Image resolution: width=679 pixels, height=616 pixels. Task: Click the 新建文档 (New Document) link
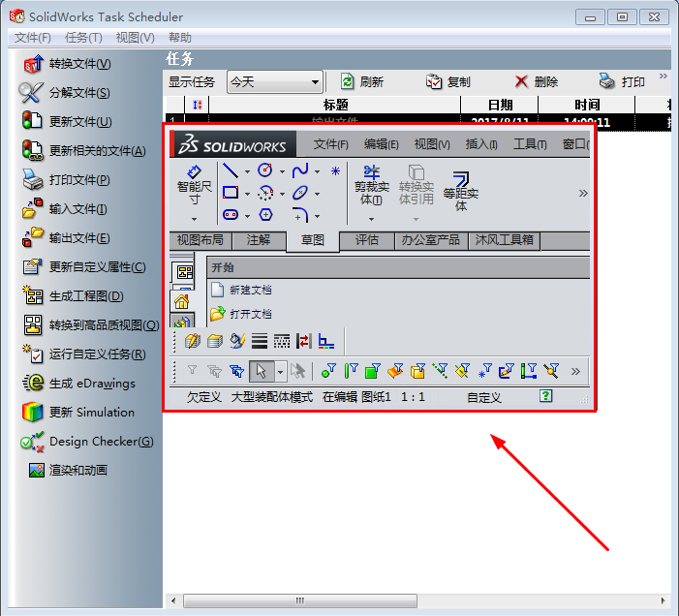[x=250, y=290]
